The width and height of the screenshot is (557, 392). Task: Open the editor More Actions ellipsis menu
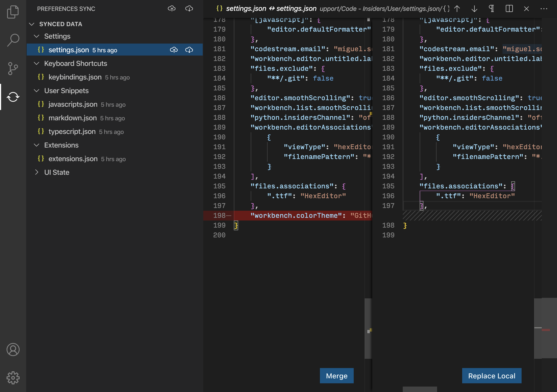(x=544, y=9)
